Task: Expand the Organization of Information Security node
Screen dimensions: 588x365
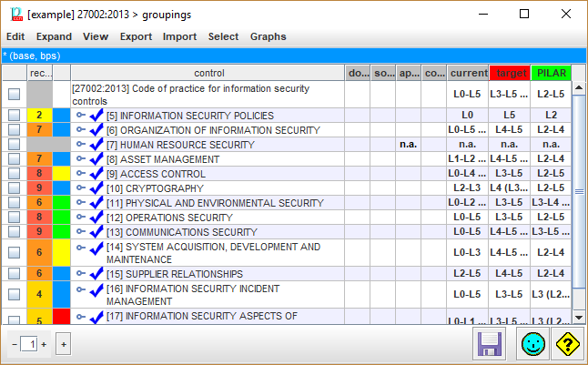Action: coord(81,130)
